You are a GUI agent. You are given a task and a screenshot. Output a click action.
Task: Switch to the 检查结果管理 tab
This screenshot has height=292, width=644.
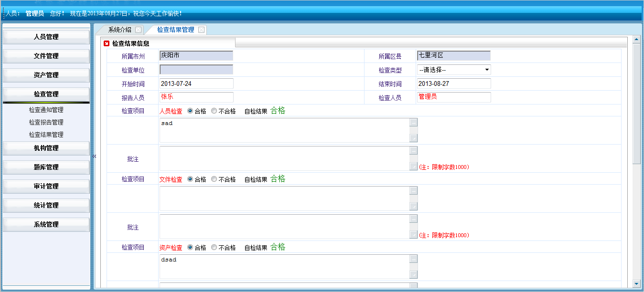(176, 30)
